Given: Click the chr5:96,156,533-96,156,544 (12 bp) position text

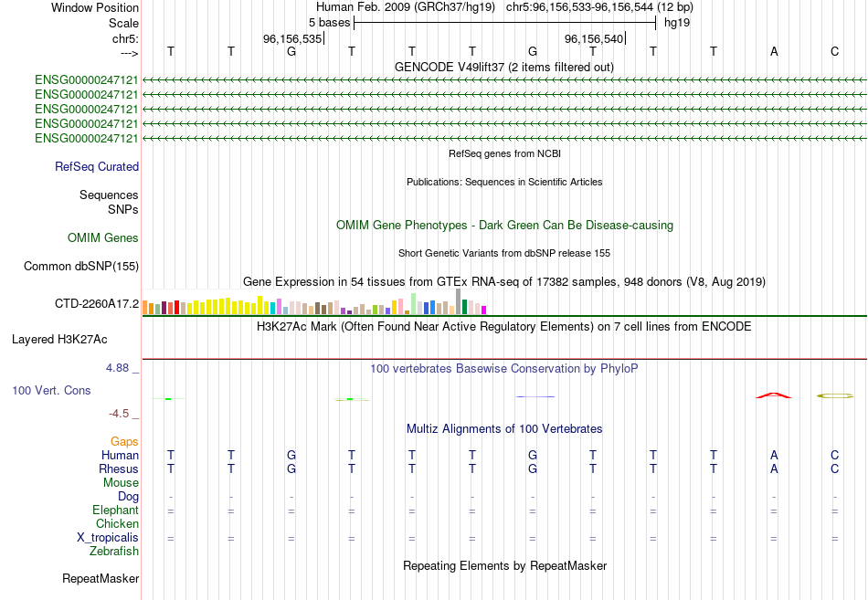Looking at the screenshot, I should tap(599, 7).
